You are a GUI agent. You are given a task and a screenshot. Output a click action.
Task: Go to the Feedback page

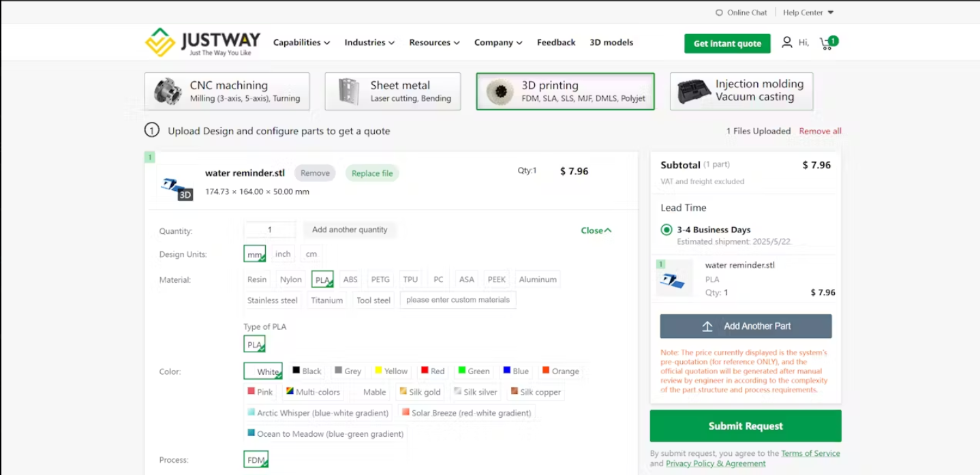(556, 42)
